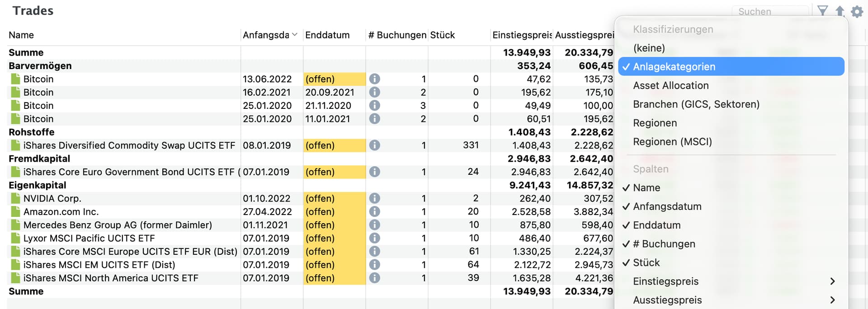Choose Regionen (MSCI) from the menu
The image size is (868, 309).
672,142
